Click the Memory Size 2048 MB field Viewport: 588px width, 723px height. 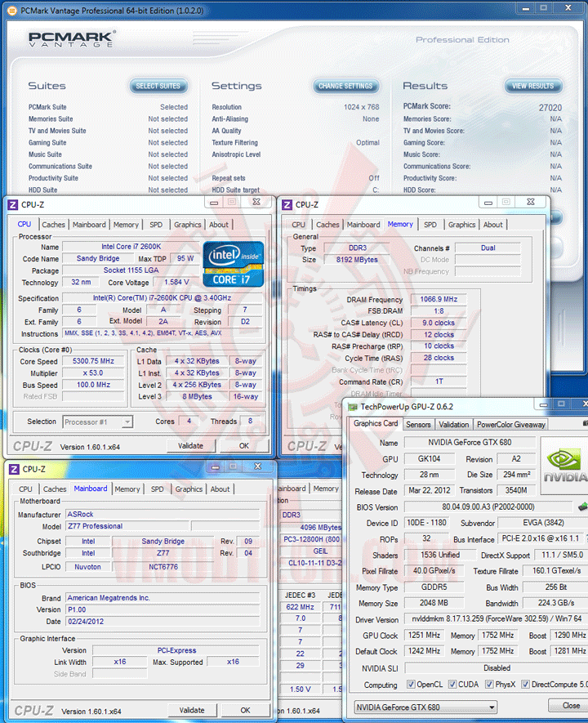pyautogui.click(x=434, y=603)
